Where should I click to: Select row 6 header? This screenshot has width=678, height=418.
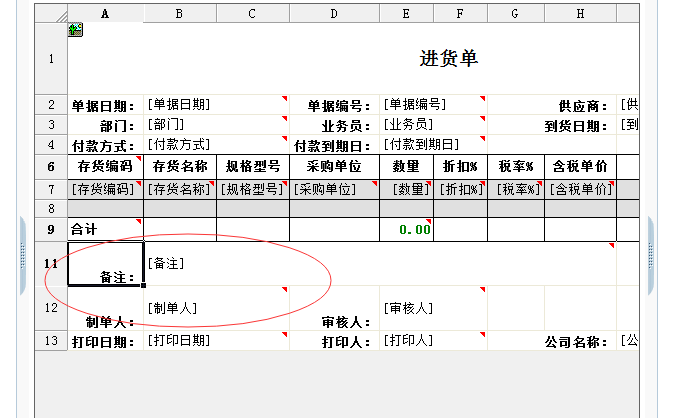click(51, 166)
